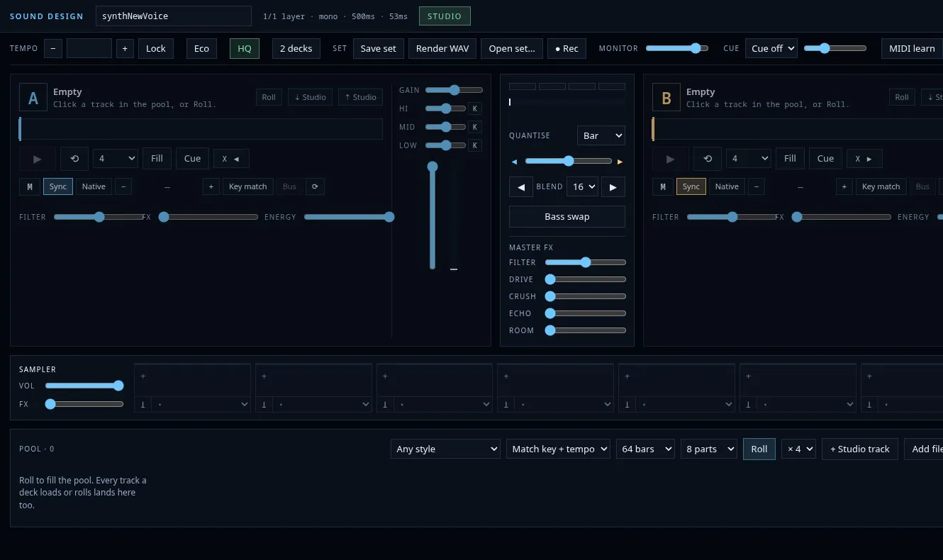The height and width of the screenshot is (560, 943).
Task: Toggle the HI band kill K on Deck A
Action: coord(475,108)
